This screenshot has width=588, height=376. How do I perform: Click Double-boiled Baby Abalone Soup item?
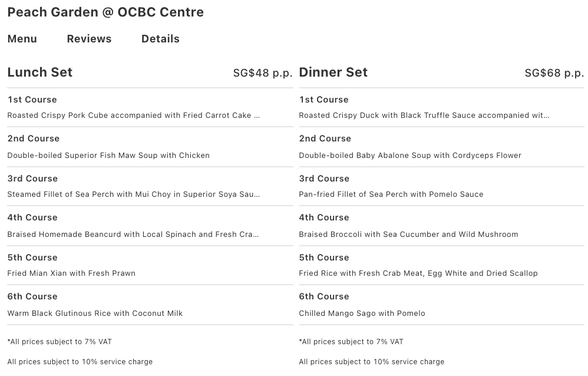pos(410,156)
